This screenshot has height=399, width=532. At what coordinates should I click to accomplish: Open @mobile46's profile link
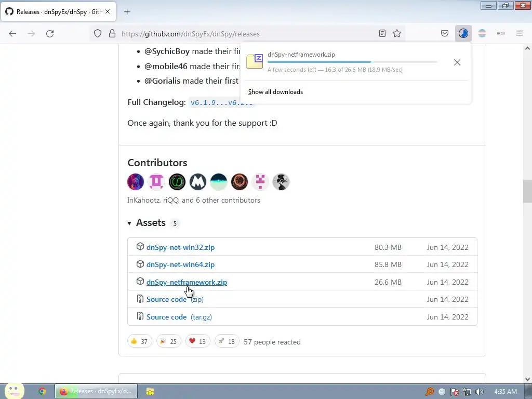point(166,66)
